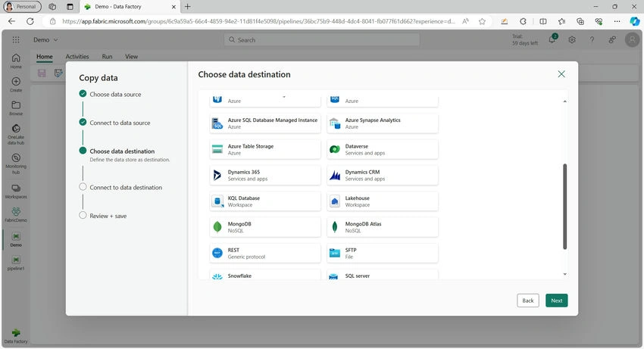Pick the KQL Database icon
644x349 pixels.
tap(217, 201)
